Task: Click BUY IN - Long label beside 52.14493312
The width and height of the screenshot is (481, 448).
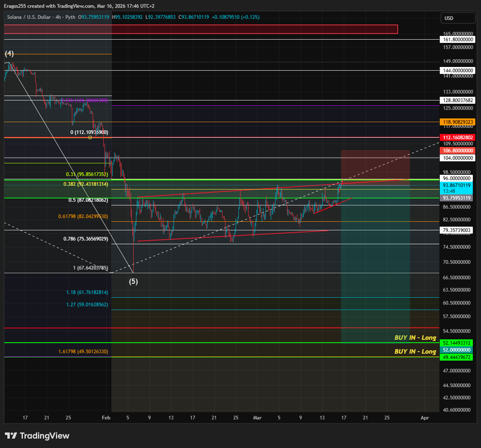Action: 415,338
